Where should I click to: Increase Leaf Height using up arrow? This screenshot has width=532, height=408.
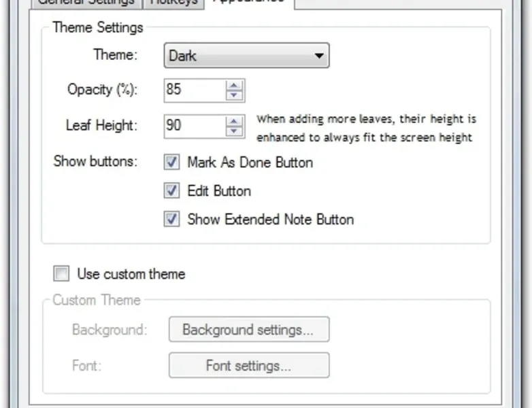click(x=234, y=120)
